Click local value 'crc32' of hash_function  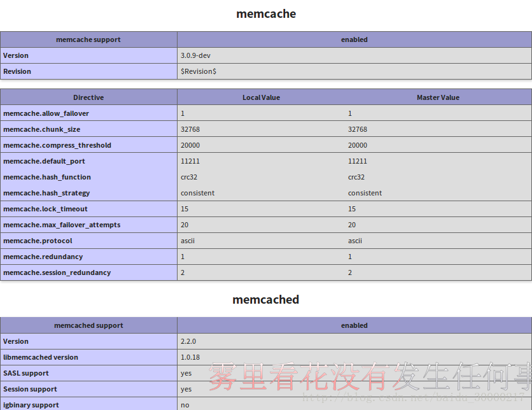189,177
